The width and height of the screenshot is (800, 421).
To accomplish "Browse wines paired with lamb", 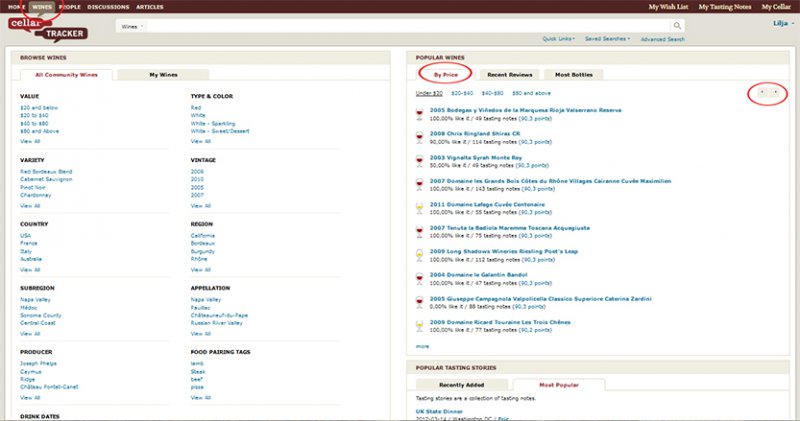I will (x=197, y=363).
